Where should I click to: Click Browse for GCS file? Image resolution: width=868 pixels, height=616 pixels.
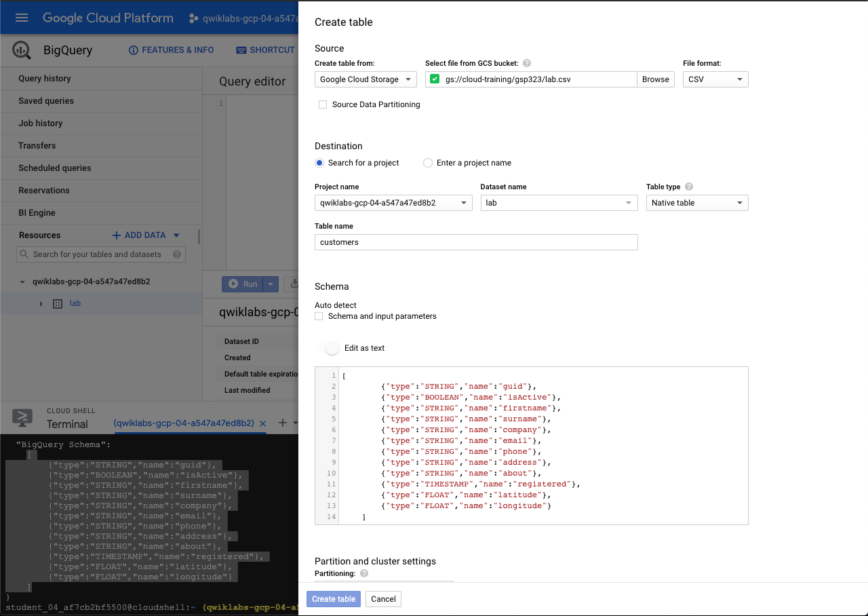coord(656,79)
